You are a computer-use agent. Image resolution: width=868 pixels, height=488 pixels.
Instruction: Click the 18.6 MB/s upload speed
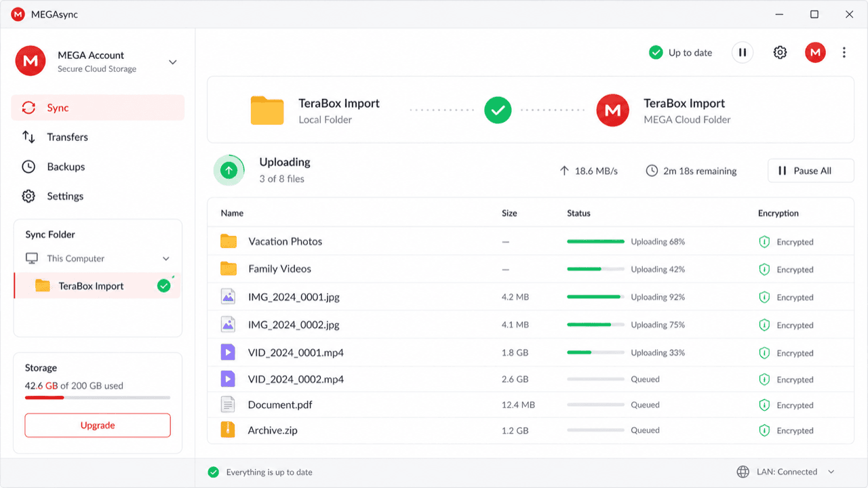pos(589,171)
